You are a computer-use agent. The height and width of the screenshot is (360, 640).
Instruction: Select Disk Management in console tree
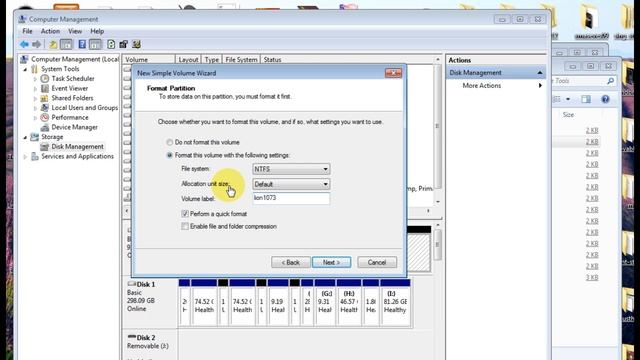tap(77, 147)
